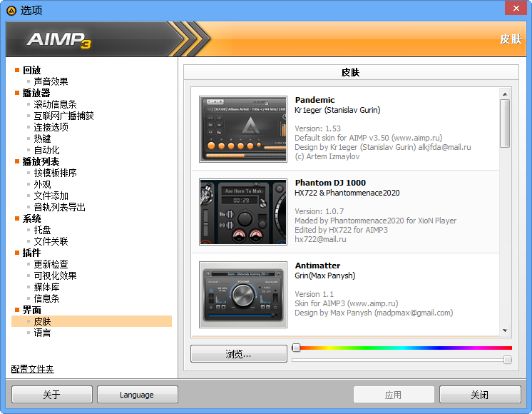Open 按模板排序 settings
The height and width of the screenshot is (414, 532).
(x=55, y=173)
